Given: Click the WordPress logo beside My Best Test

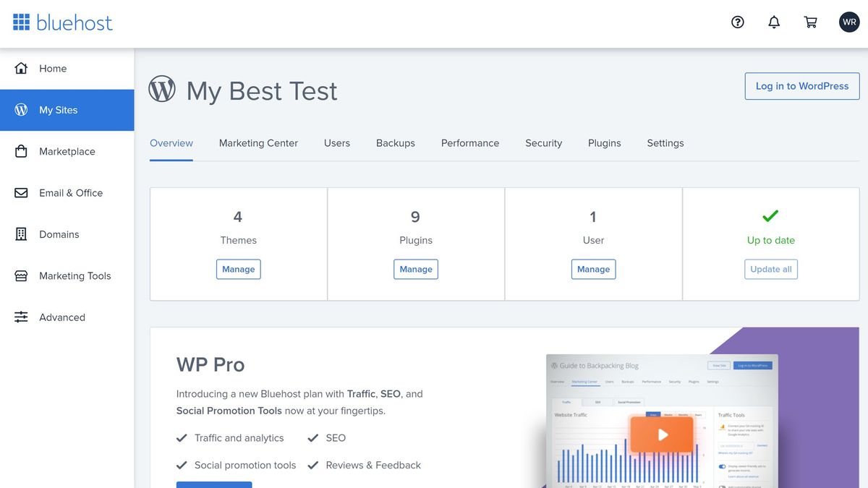Looking at the screenshot, I should [x=162, y=90].
